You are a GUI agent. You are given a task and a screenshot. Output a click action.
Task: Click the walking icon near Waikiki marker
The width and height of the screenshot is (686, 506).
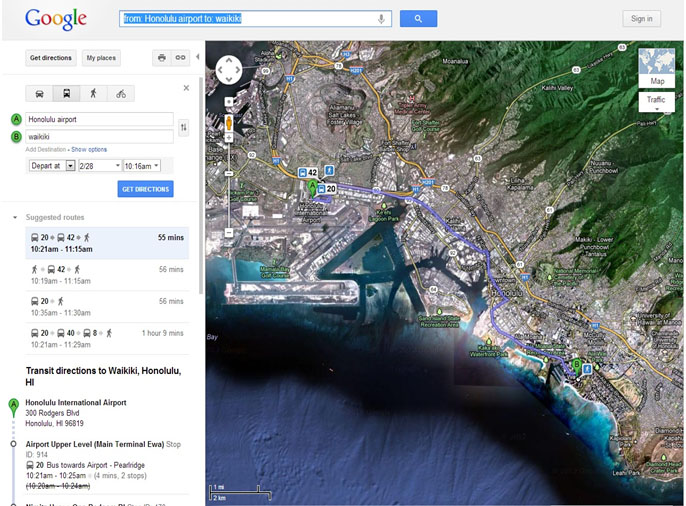(588, 369)
